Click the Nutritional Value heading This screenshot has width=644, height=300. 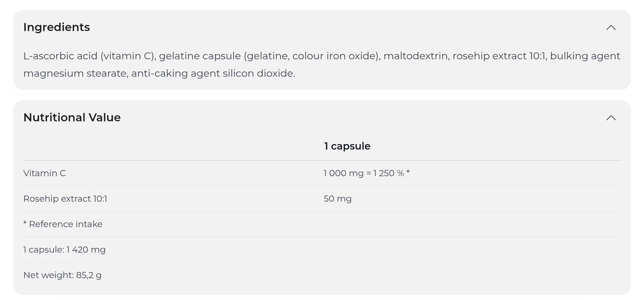pos(72,118)
